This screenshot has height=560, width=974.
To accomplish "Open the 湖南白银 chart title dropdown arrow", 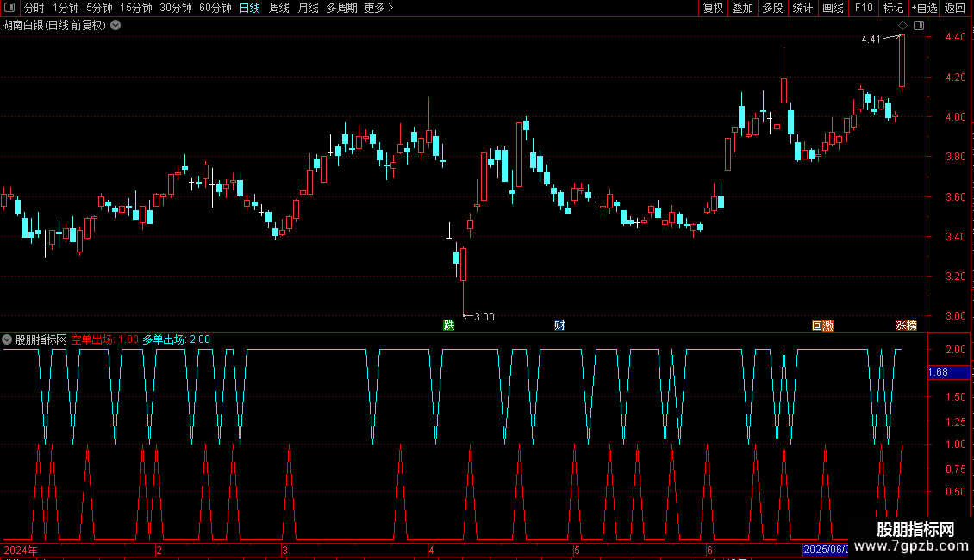I will [x=116, y=26].
